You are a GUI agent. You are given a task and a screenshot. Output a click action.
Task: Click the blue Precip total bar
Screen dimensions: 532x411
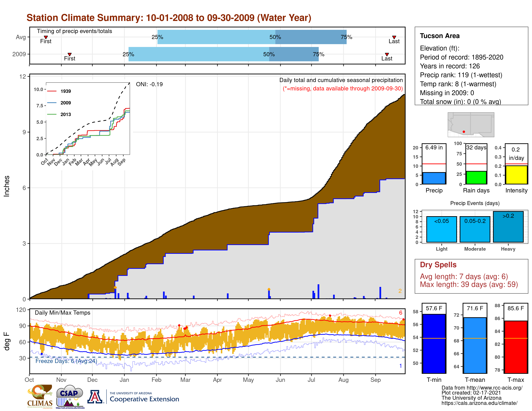pyautogui.click(x=434, y=178)
